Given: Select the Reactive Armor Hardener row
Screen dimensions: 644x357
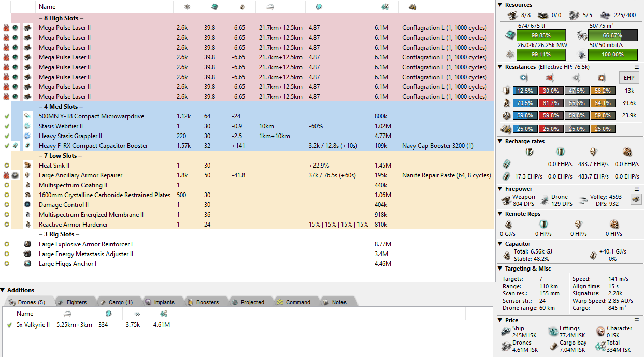Looking at the screenshot, I should coord(73,225).
